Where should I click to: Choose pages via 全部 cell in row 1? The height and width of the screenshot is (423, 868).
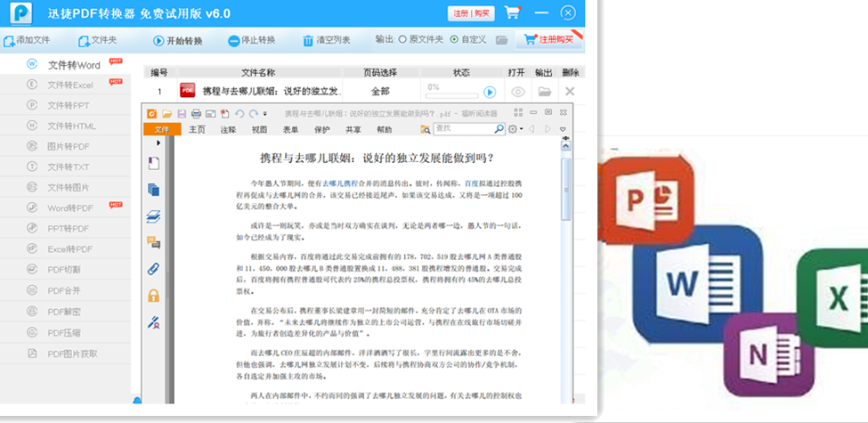click(380, 92)
